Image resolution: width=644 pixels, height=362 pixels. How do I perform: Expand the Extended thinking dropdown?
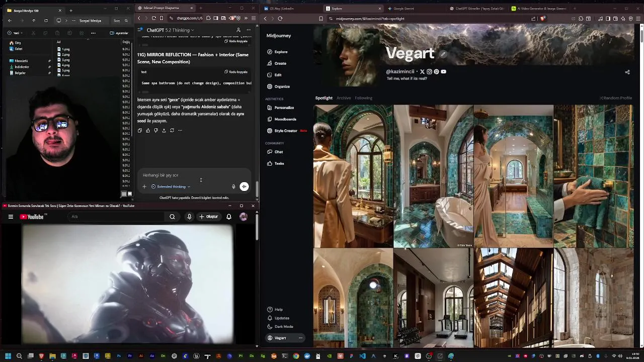tap(171, 187)
